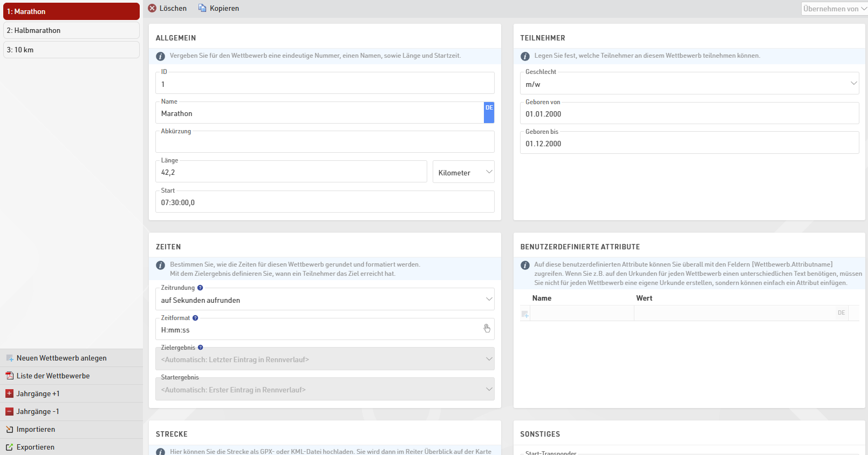Click the Kopieren copy icon
The width and height of the screenshot is (868, 455).
[x=202, y=8]
